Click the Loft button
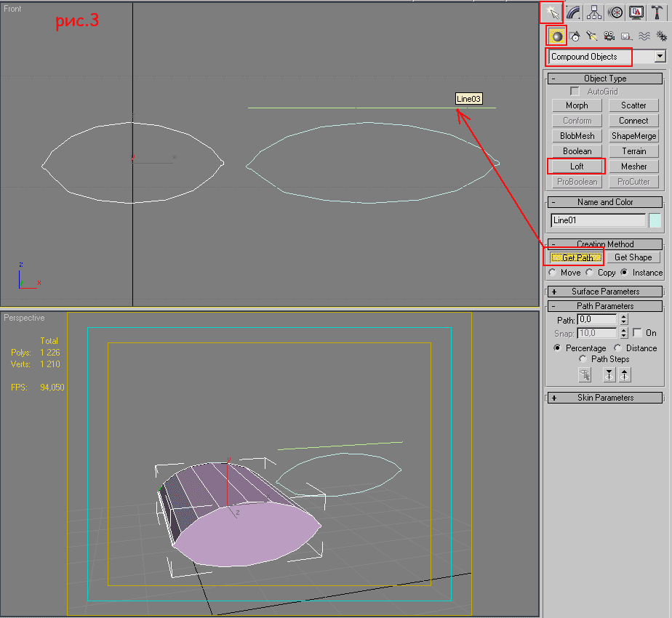 click(x=577, y=166)
